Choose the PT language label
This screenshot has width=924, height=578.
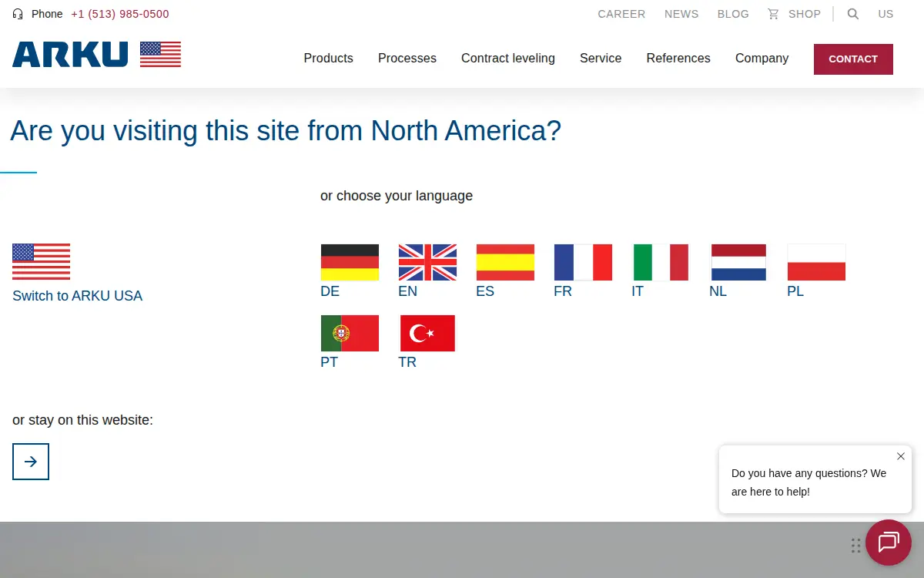330,362
